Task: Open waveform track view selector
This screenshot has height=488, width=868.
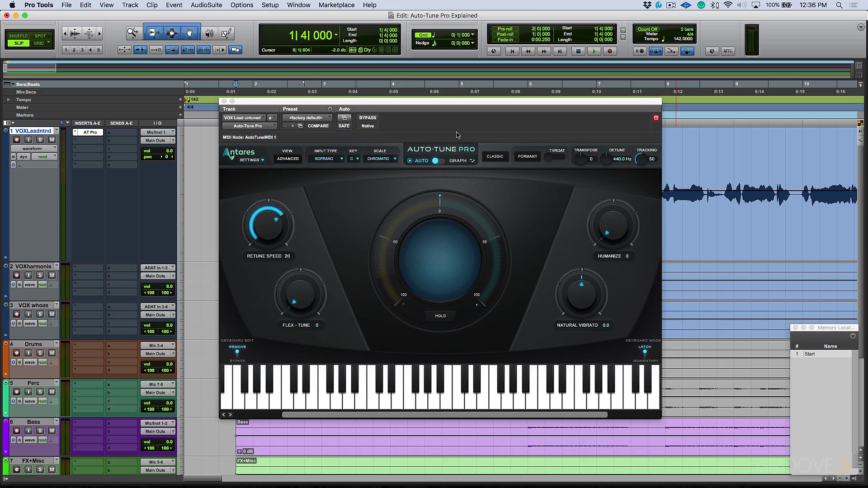Action: tap(34, 149)
